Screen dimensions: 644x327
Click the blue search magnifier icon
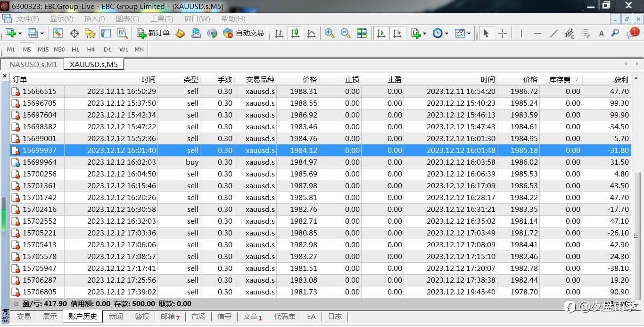pyautogui.click(x=615, y=33)
